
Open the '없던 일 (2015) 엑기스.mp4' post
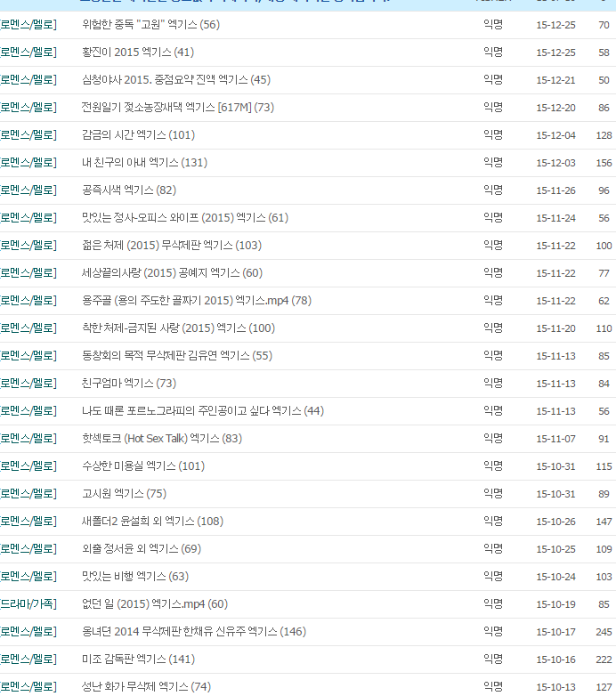143,604
